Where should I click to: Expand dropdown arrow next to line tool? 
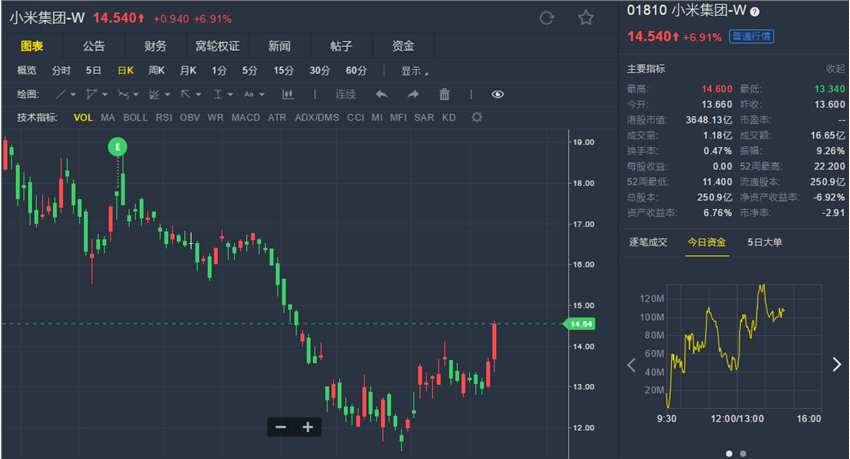point(73,95)
